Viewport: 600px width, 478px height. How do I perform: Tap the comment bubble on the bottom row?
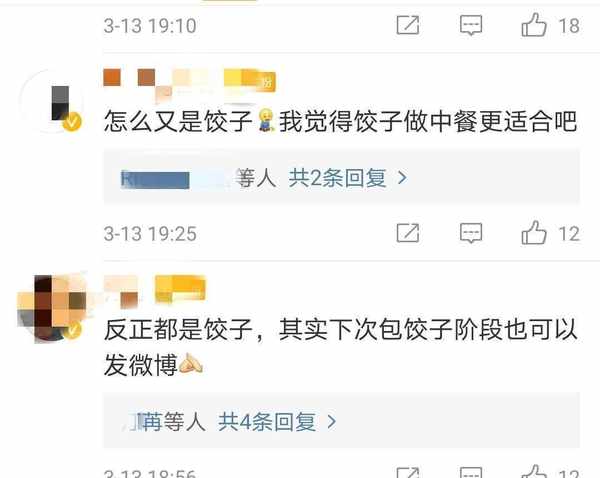[x=471, y=473]
